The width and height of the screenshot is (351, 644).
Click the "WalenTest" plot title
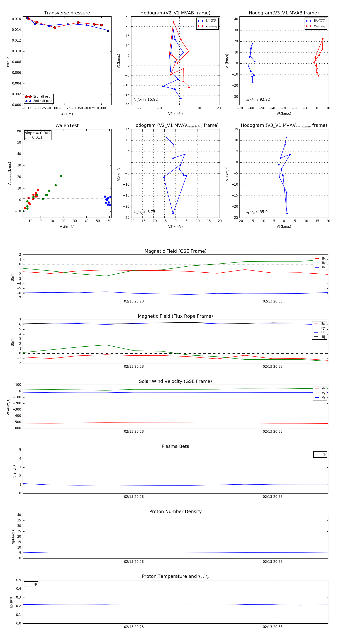67,125
